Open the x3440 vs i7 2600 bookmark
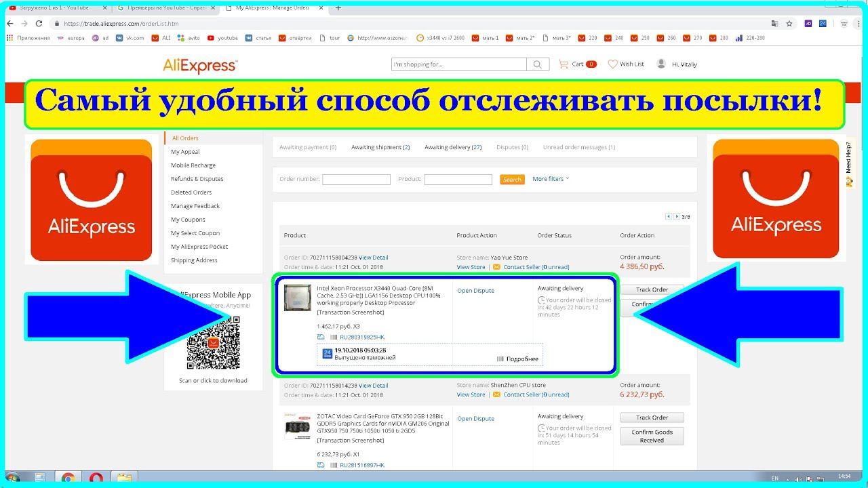The image size is (868, 488). [441, 38]
